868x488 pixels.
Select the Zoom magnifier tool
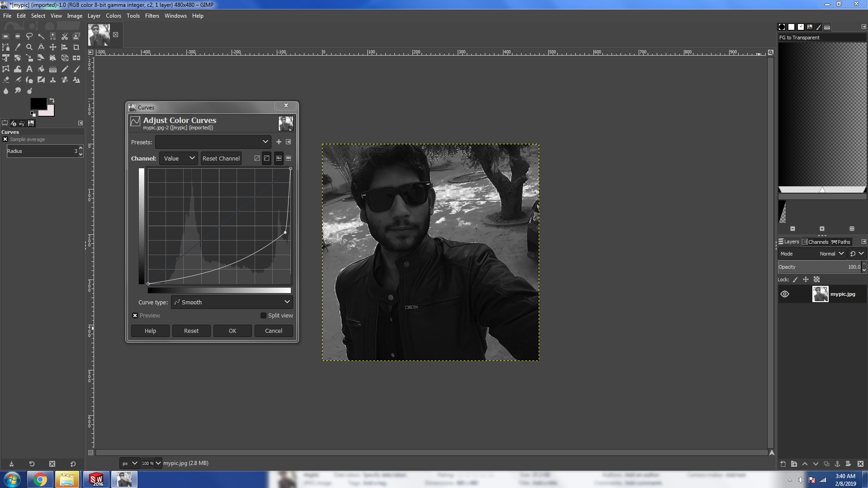click(29, 47)
